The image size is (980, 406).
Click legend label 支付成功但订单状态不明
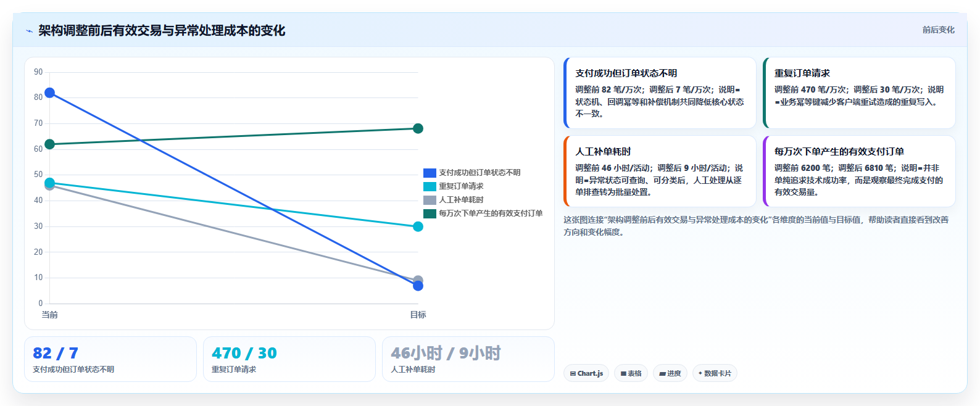coord(480,173)
